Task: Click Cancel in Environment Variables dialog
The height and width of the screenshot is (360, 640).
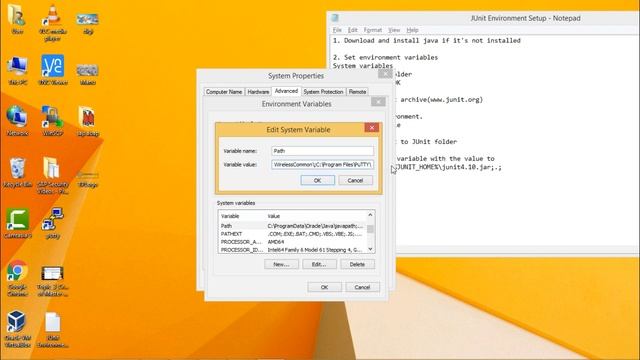Action: point(362,287)
